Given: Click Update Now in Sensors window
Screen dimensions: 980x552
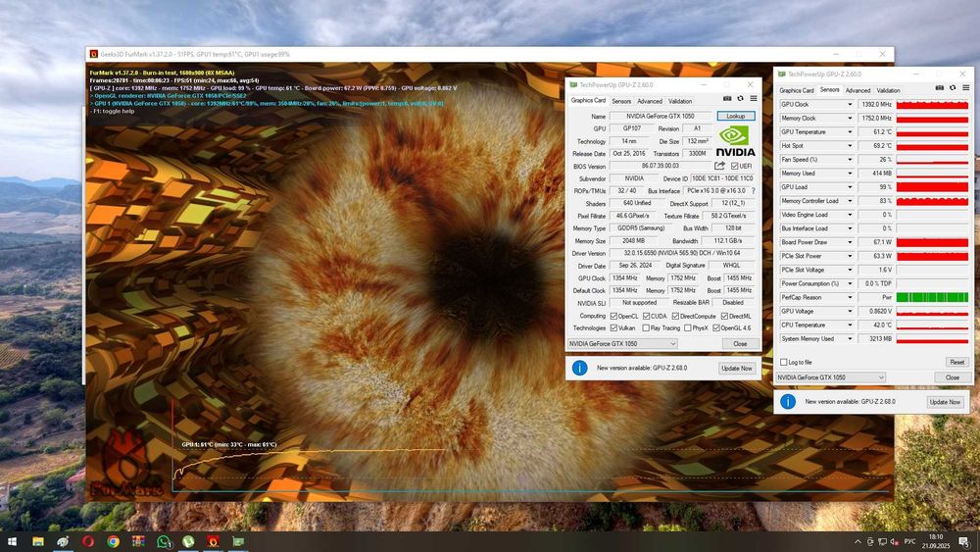Looking at the screenshot, I should pos(945,402).
